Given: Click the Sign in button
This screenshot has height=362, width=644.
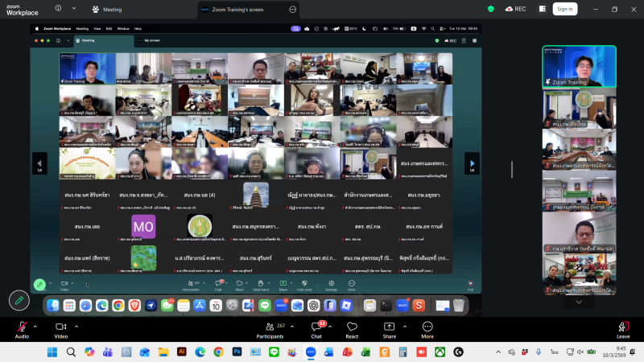Looking at the screenshot, I should point(564,9).
